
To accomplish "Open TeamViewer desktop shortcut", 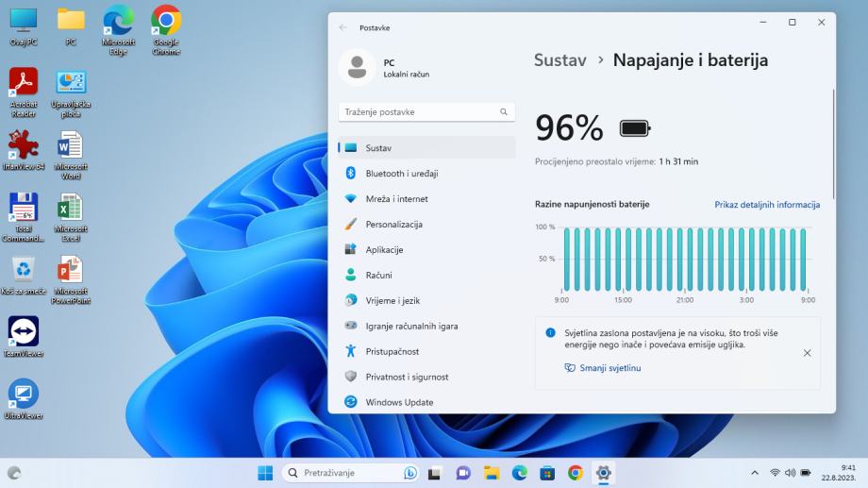I will (24, 337).
